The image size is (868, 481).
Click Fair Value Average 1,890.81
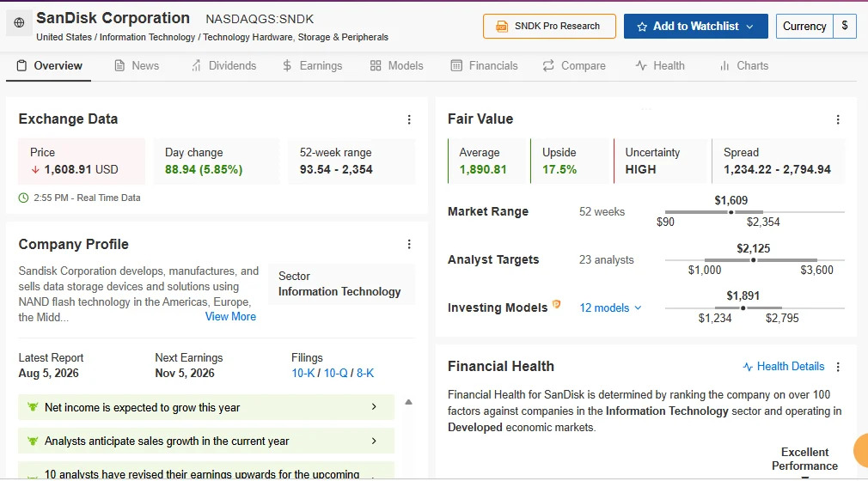483,169
